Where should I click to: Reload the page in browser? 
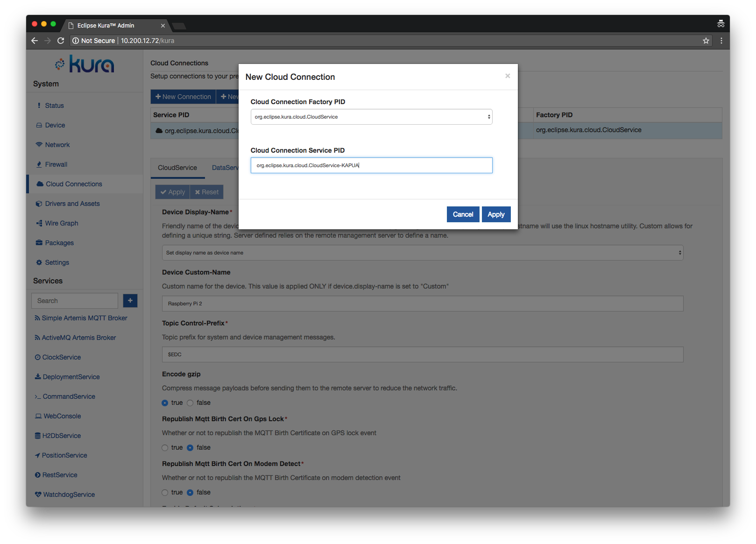(x=61, y=41)
